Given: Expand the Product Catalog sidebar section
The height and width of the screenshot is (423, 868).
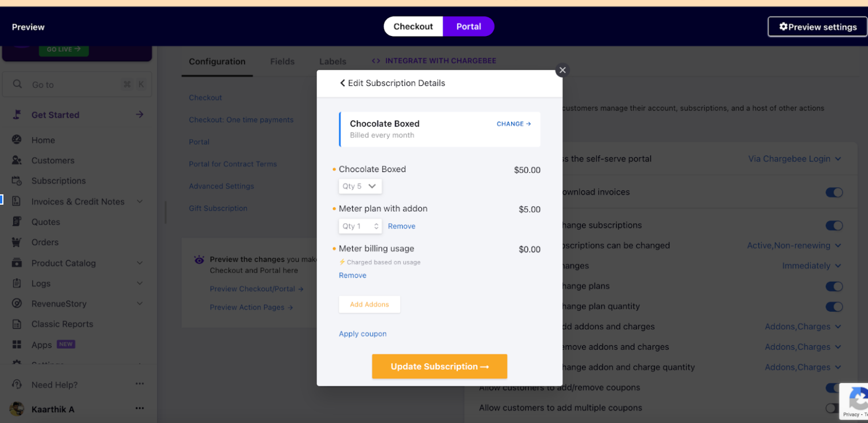Looking at the screenshot, I should pyautogui.click(x=139, y=264).
